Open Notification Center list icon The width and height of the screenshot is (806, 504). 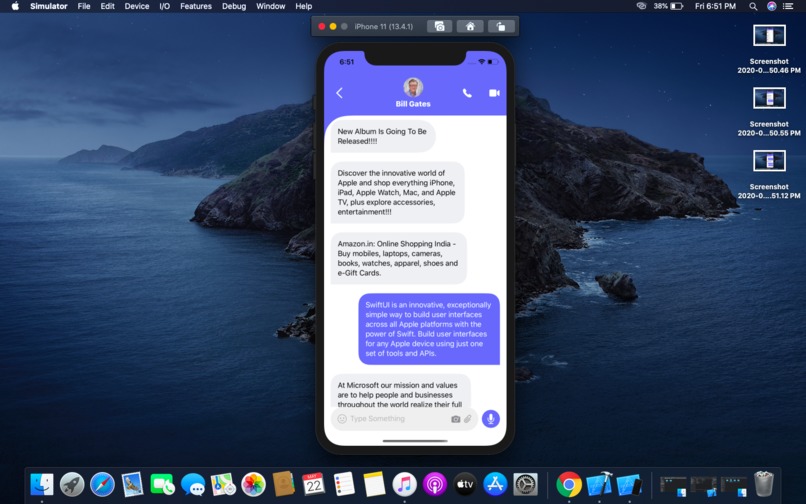(788, 6)
